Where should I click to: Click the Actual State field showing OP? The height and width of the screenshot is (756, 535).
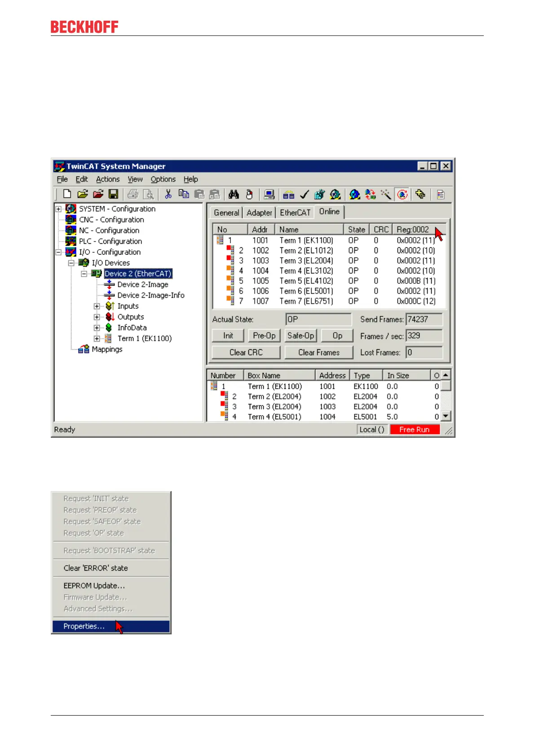[x=318, y=319]
